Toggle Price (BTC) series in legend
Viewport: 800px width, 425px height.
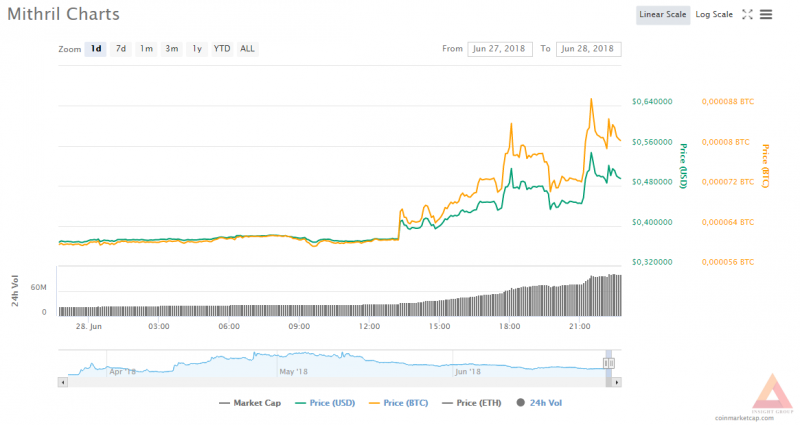[x=398, y=403]
